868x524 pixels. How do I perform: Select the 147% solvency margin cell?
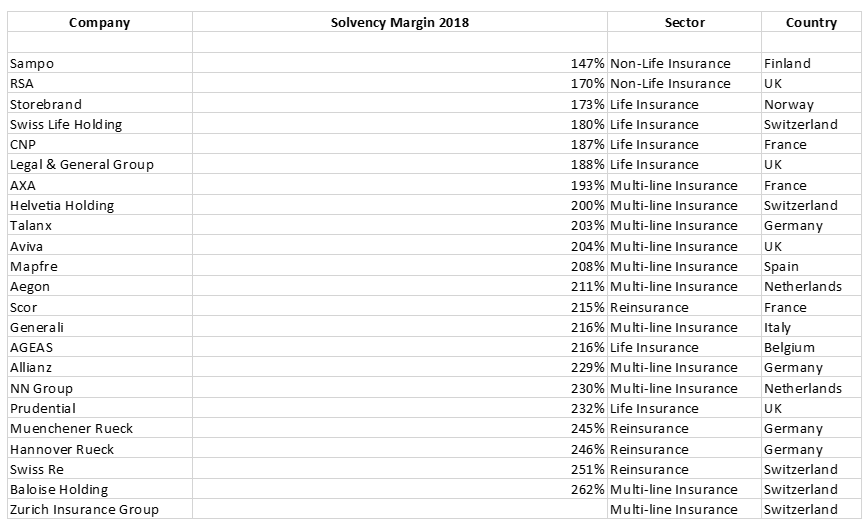400,63
